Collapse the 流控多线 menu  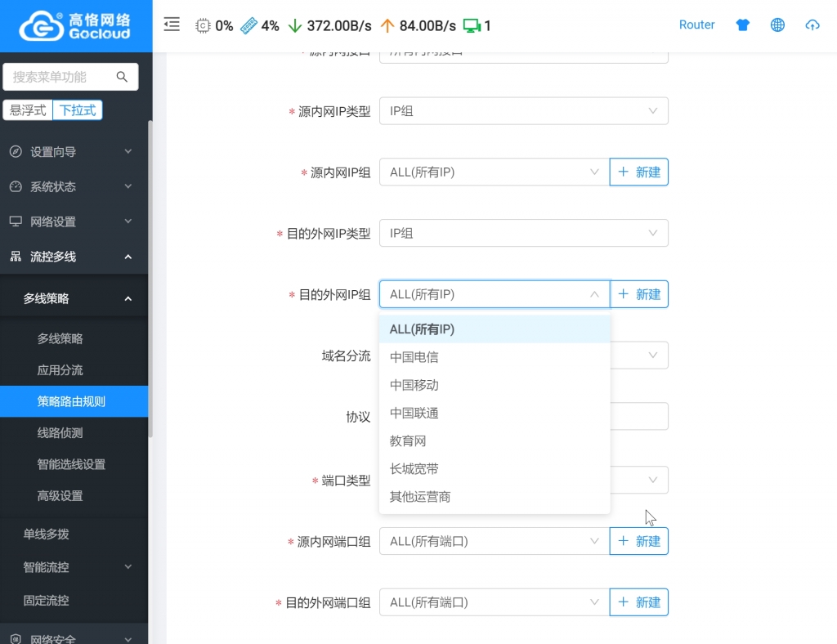[74, 257]
